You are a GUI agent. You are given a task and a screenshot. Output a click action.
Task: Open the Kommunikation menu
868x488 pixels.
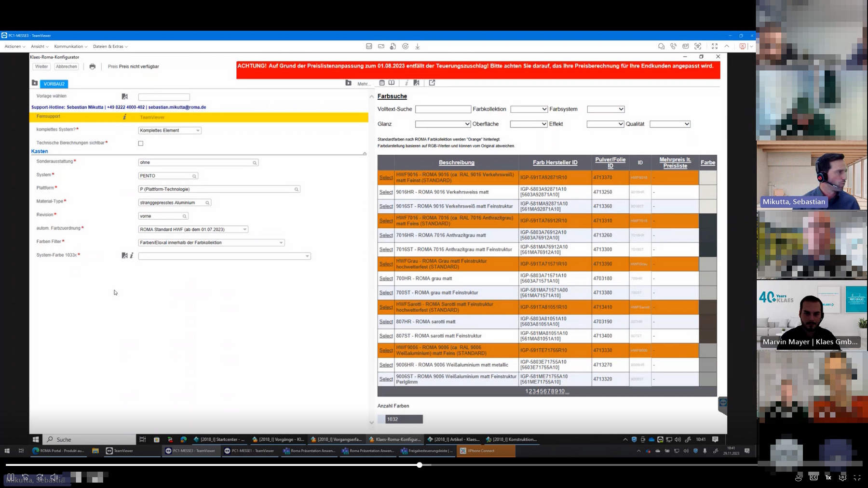70,47
